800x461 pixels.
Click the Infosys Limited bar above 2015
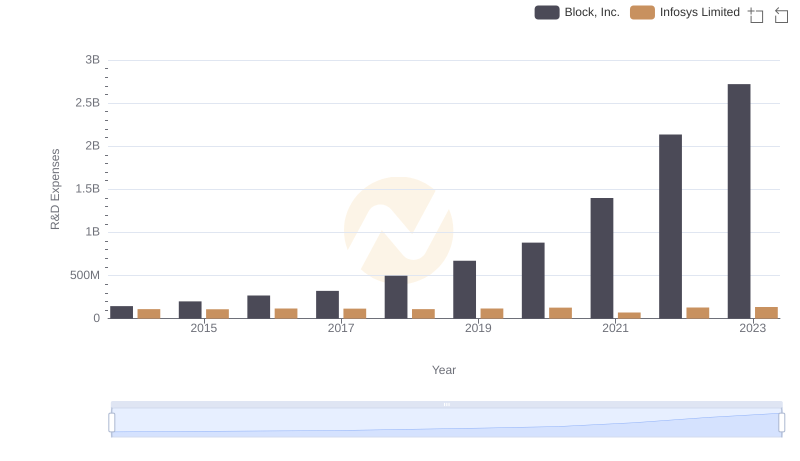point(217,314)
